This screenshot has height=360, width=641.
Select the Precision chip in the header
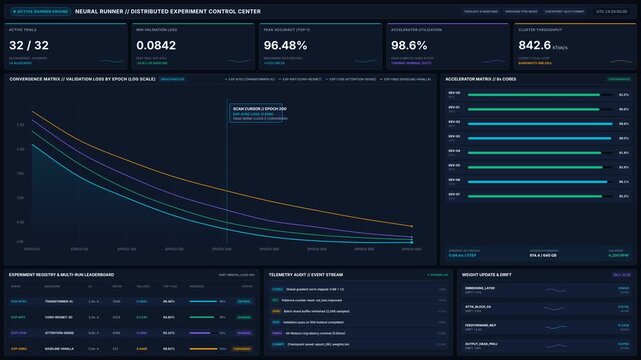521,12
